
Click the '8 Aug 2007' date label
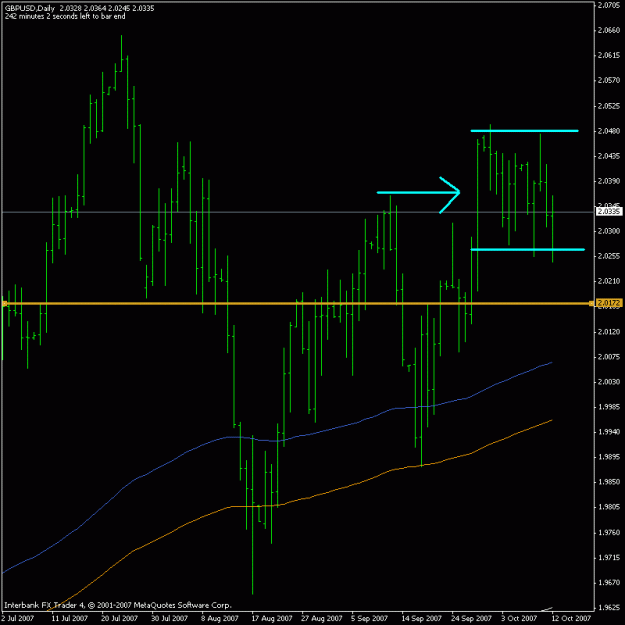(x=220, y=619)
